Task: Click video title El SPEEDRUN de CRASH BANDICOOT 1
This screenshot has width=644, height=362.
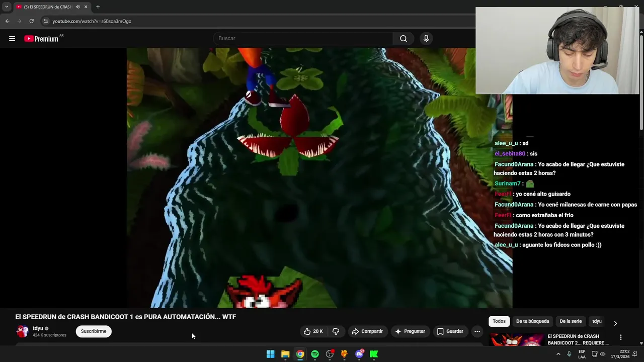Action: tap(125, 317)
